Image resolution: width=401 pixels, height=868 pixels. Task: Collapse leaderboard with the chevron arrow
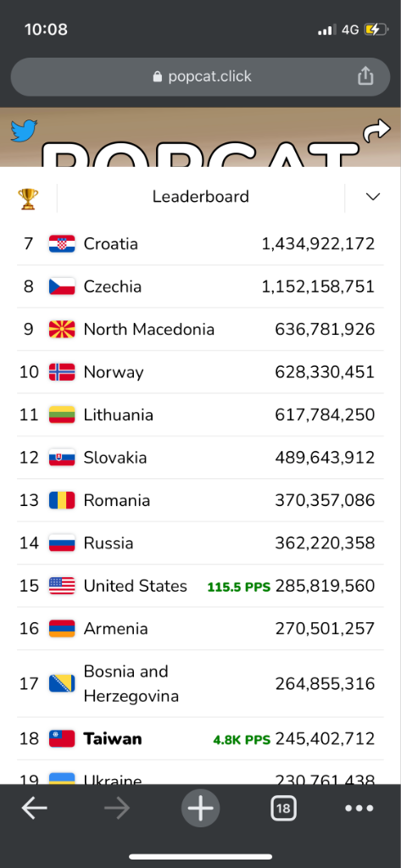click(373, 197)
